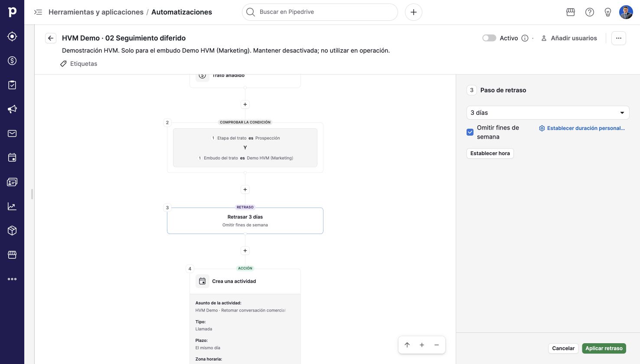
Task: Click the Paso de retraso heading
Action: pos(503,90)
